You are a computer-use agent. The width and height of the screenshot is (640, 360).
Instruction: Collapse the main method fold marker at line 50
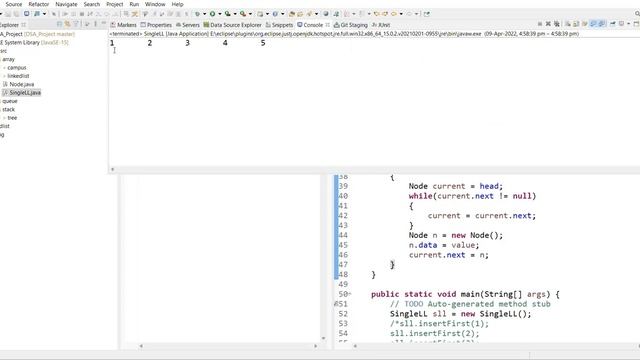point(350,294)
